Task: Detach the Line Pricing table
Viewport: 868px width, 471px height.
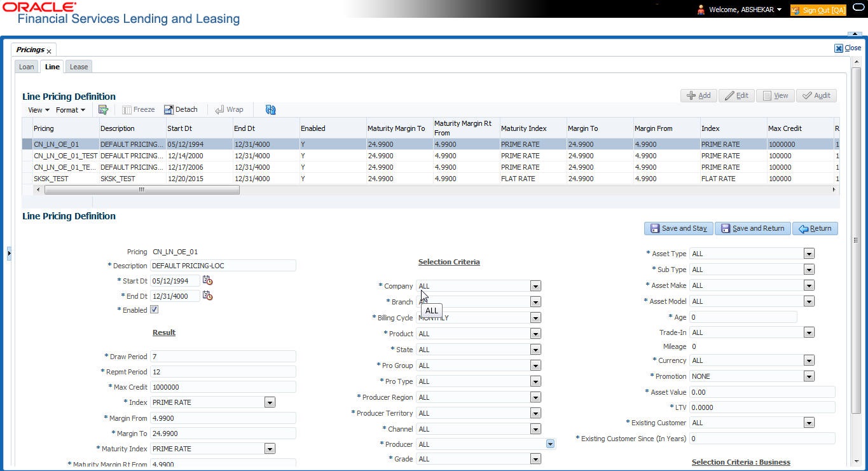Action: [x=181, y=110]
